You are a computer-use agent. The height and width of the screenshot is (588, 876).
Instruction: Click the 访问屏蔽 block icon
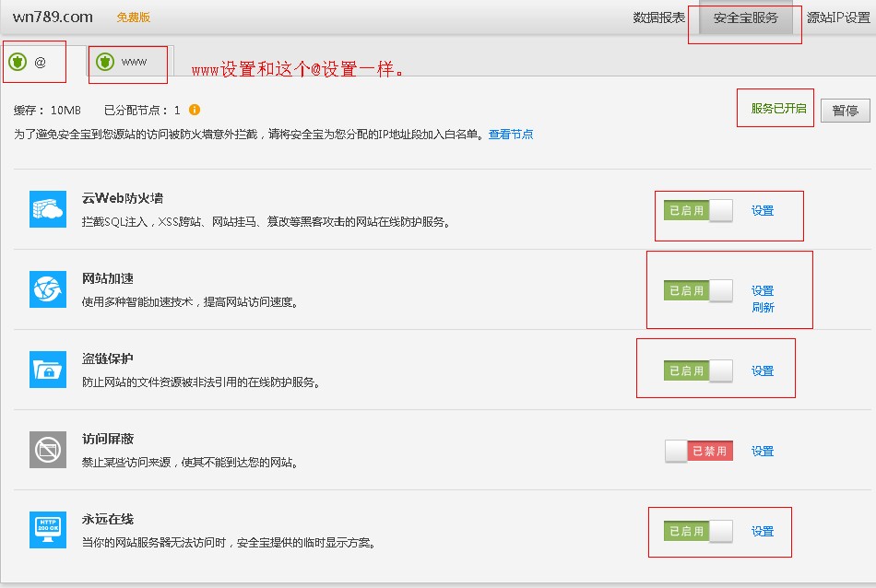coord(48,450)
